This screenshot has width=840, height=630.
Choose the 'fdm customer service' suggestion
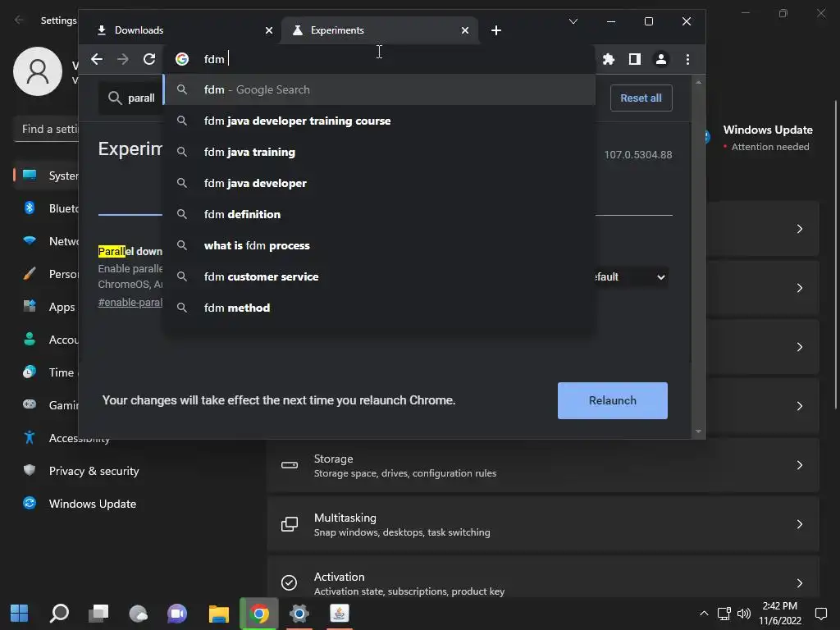click(x=379, y=276)
